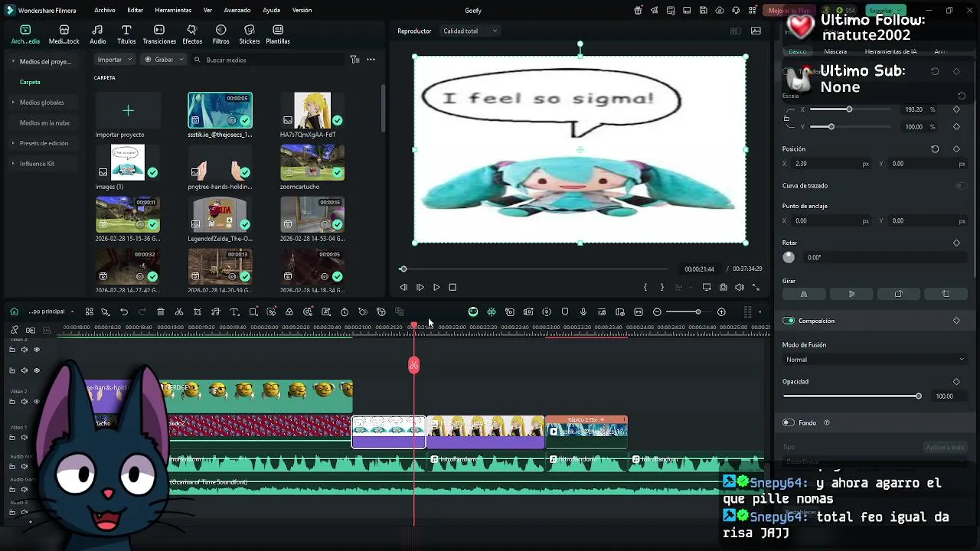Click the microphone voiceover record icon
Image resolution: width=980 pixels, height=551 pixels.
click(x=583, y=312)
